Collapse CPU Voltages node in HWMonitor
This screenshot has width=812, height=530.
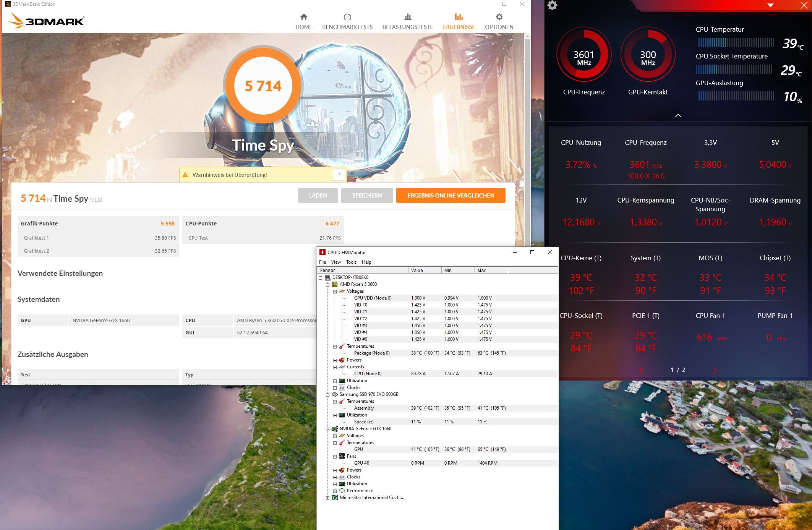(x=335, y=292)
